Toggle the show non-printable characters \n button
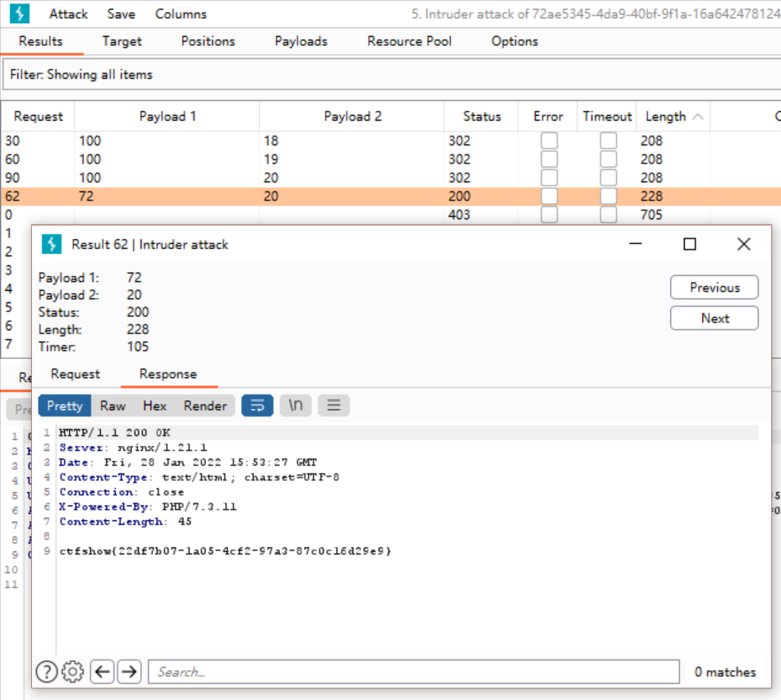This screenshot has width=781, height=700. (x=296, y=406)
